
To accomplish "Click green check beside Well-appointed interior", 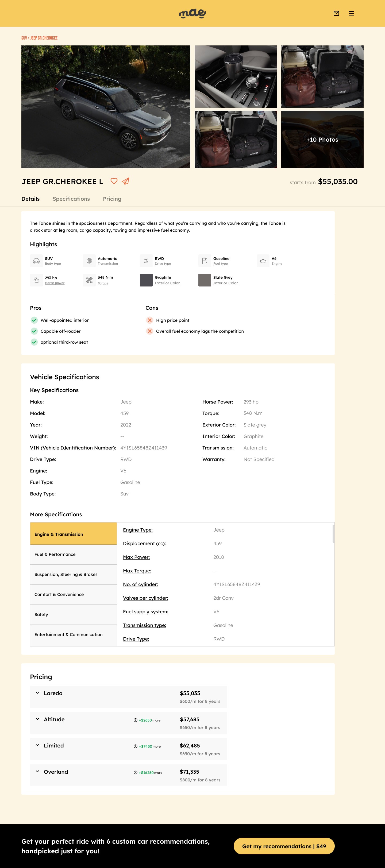I will tap(34, 320).
